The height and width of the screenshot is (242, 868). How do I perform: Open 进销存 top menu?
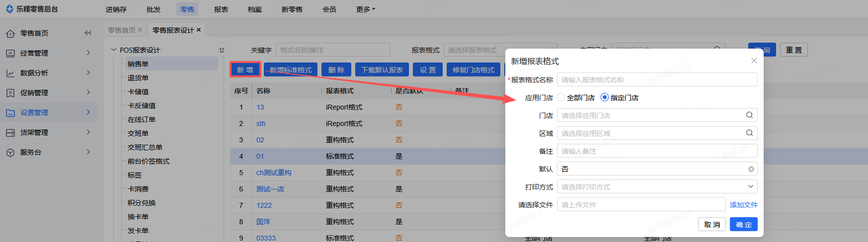pos(116,9)
